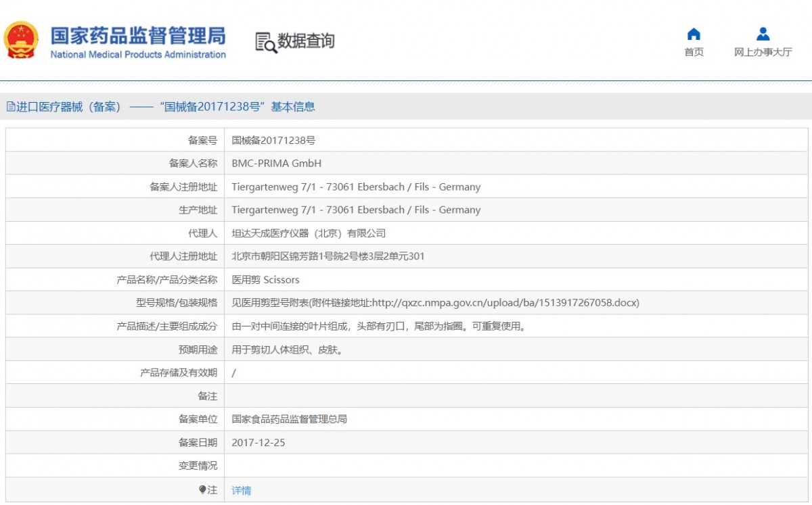Click the 产品描述/主要组成成分 label

167,326
